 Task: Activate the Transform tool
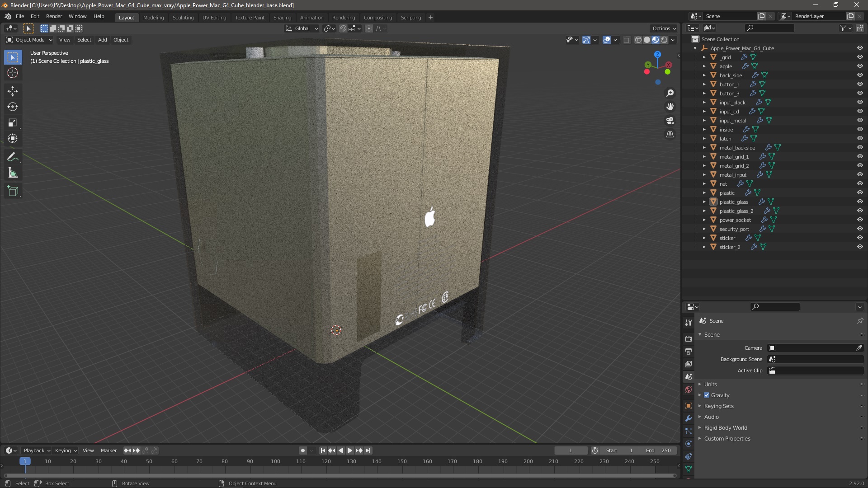(13, 139)
